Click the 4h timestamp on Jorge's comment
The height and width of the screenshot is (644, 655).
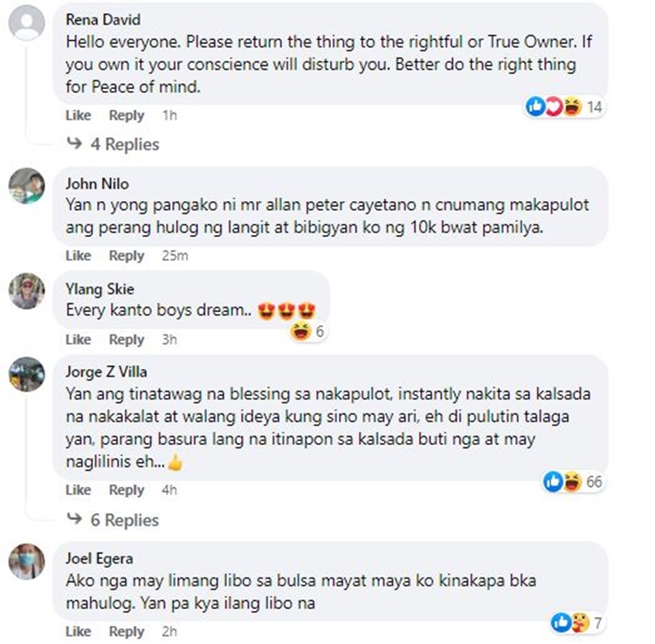pyautogui.click(x=169, y=489)
